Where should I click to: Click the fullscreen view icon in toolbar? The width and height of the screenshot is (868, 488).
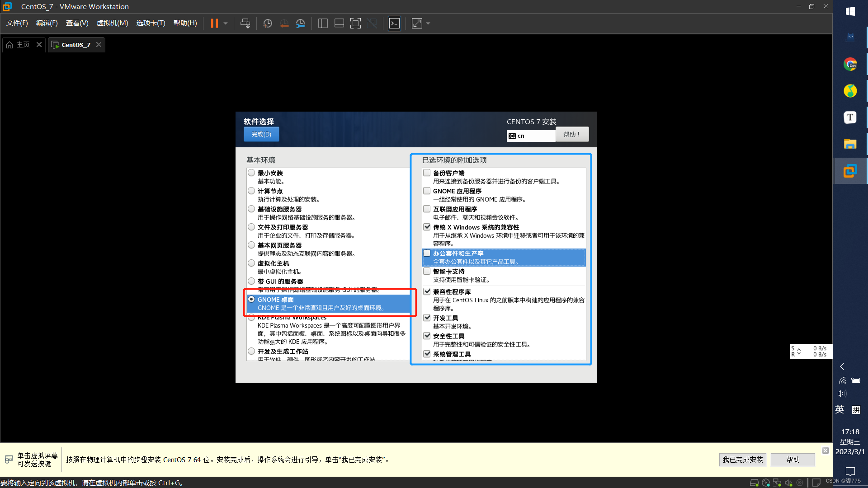click(x=417, y=23)
